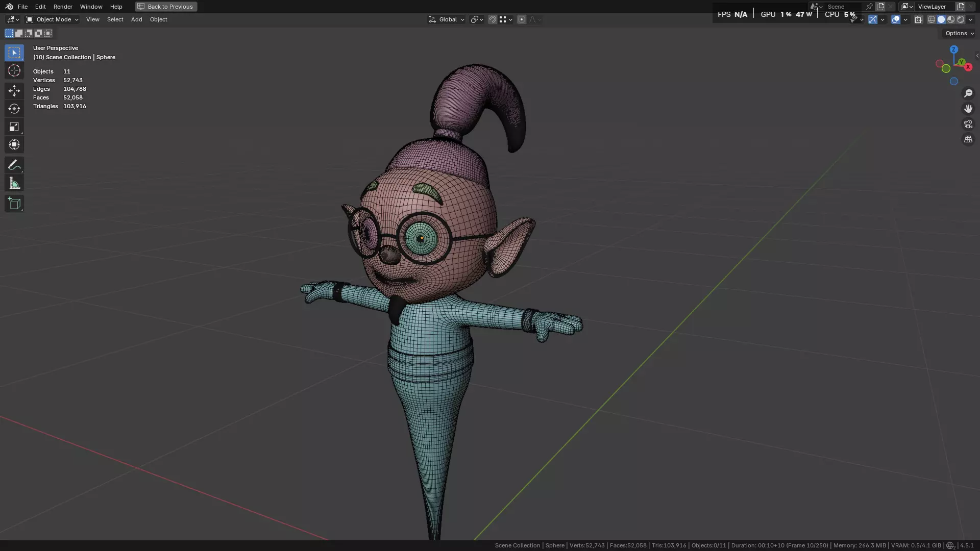
Task: Open the View menu in viewport header
Action: (93, 19)
